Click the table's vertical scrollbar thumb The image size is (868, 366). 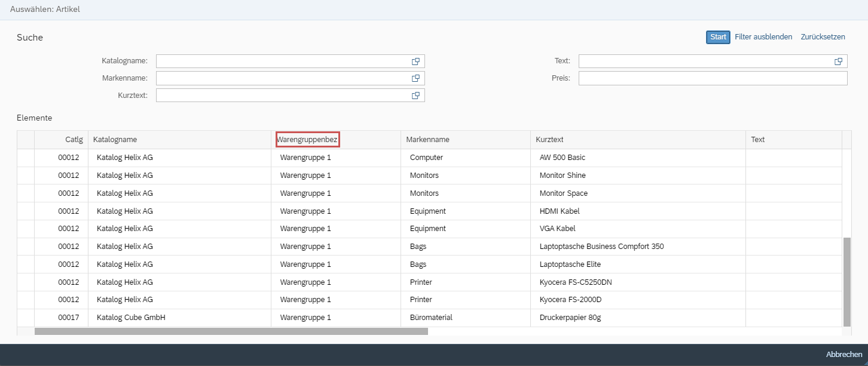[x=846, y=281]
